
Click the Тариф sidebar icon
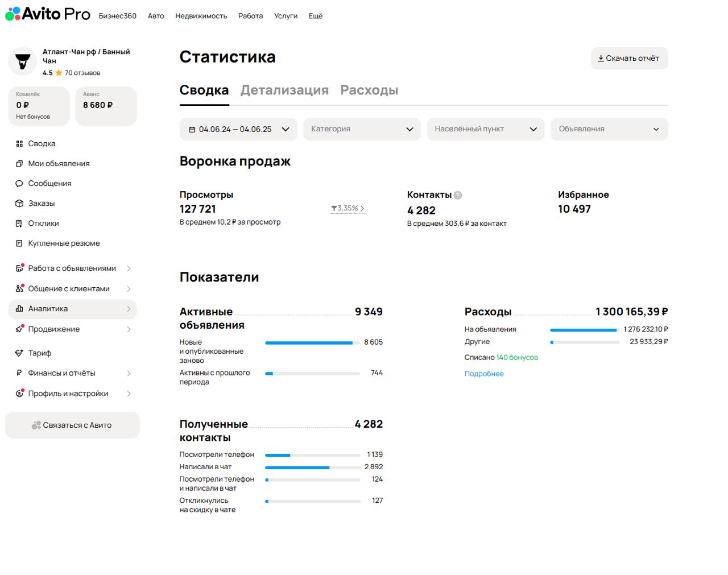tap(19, 353)
